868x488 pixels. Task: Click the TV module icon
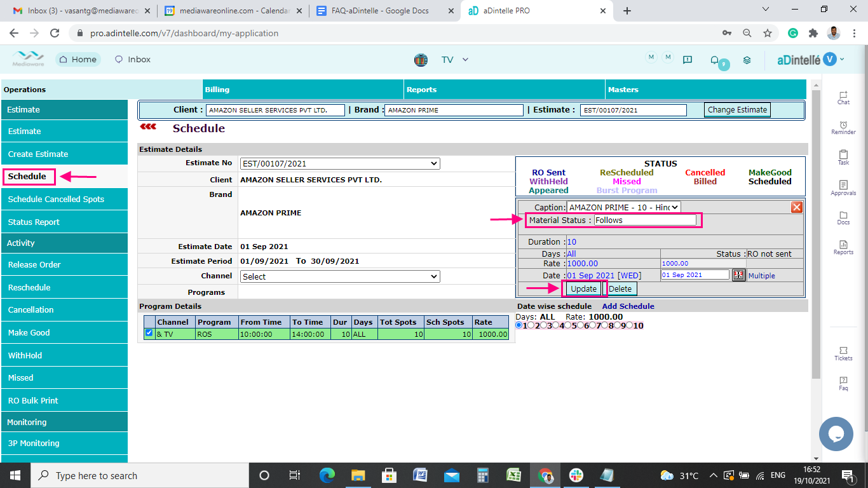pyautogui.click(x=421, y=60)
